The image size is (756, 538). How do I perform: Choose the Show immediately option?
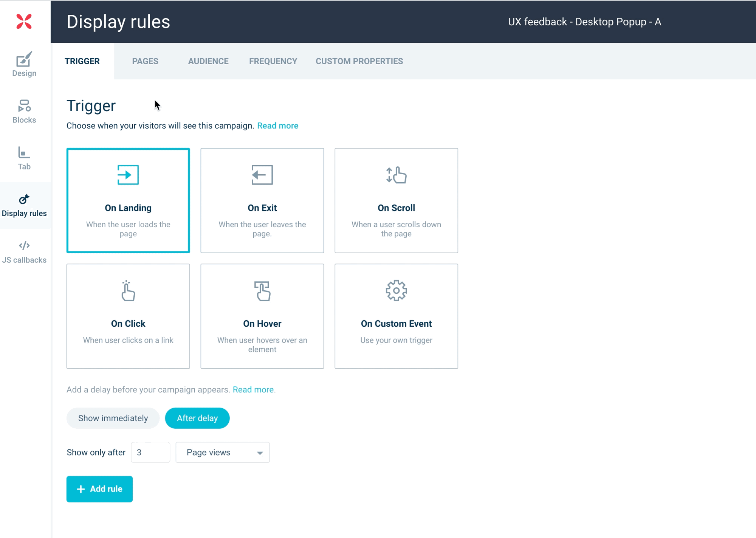tap(113, 418)
